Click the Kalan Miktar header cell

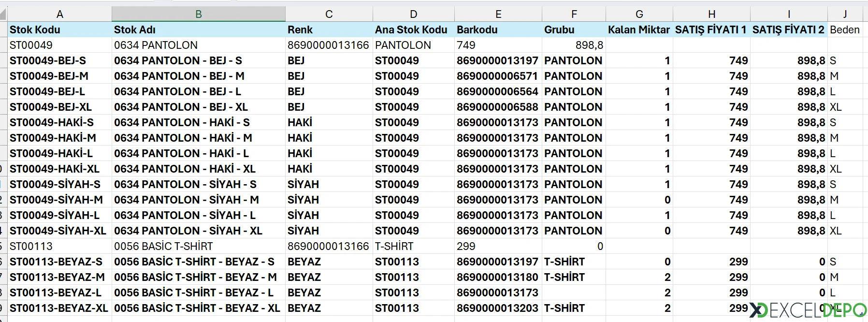tap(638, 29)
